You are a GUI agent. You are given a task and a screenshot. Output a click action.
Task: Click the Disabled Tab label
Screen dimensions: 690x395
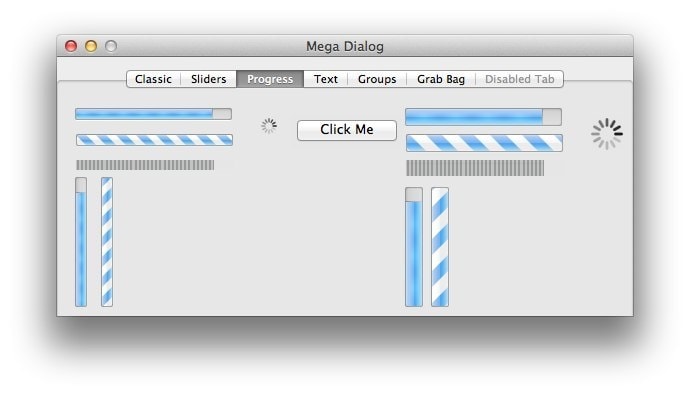point(519,79)
